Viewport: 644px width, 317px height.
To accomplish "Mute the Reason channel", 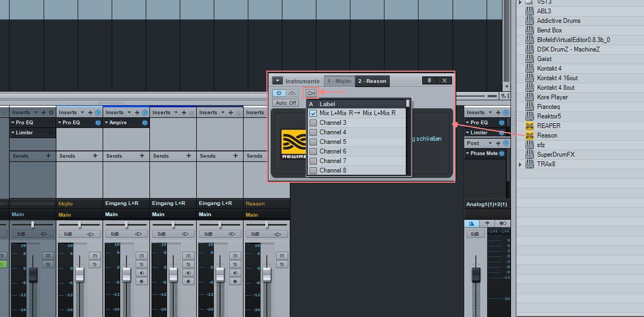I will pos(281,256).
